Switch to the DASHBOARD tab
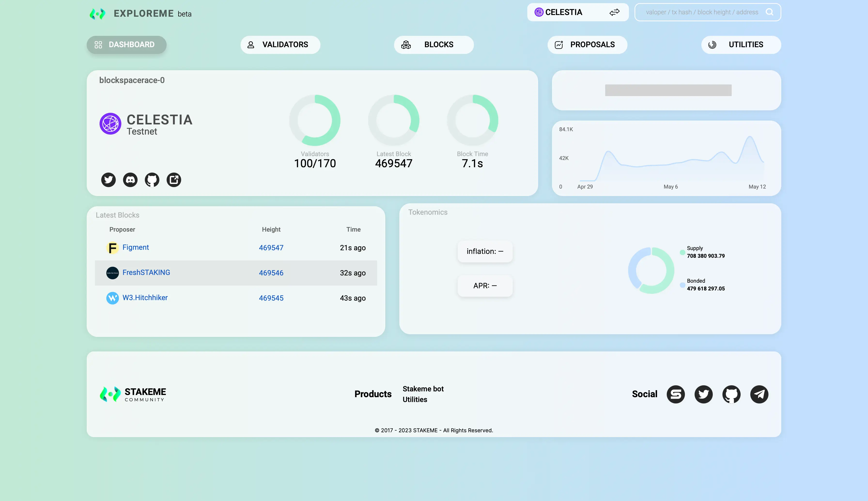Image resolution: width=868 pixels, height=501 pixels. click(x=126, y=45)
